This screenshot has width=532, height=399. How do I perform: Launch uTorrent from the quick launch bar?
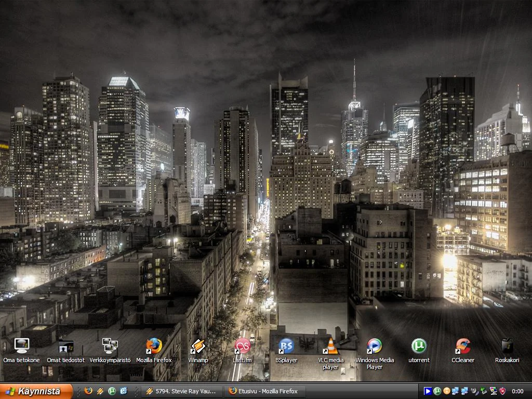(112, 391)
